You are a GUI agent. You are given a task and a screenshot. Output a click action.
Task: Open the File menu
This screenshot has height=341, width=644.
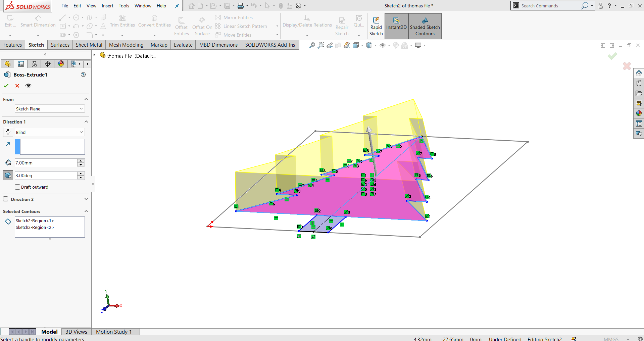pos(65,6)
